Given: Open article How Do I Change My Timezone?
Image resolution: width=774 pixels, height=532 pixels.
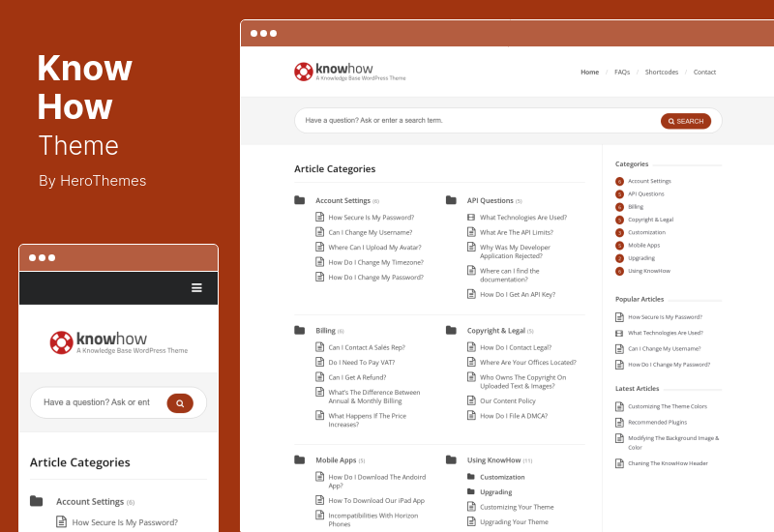Looking at the screenshot, I should pyautogui.click(x=375, y=262).
